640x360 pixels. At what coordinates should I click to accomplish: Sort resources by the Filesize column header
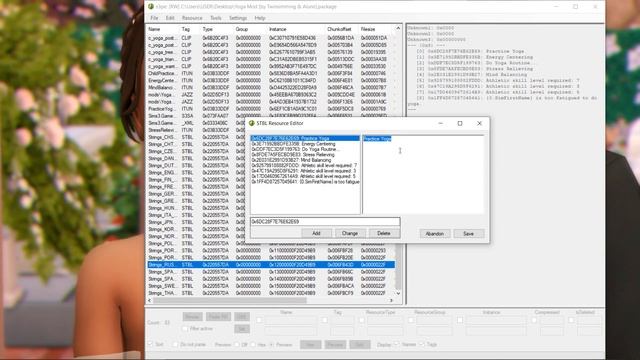point(368,29)
